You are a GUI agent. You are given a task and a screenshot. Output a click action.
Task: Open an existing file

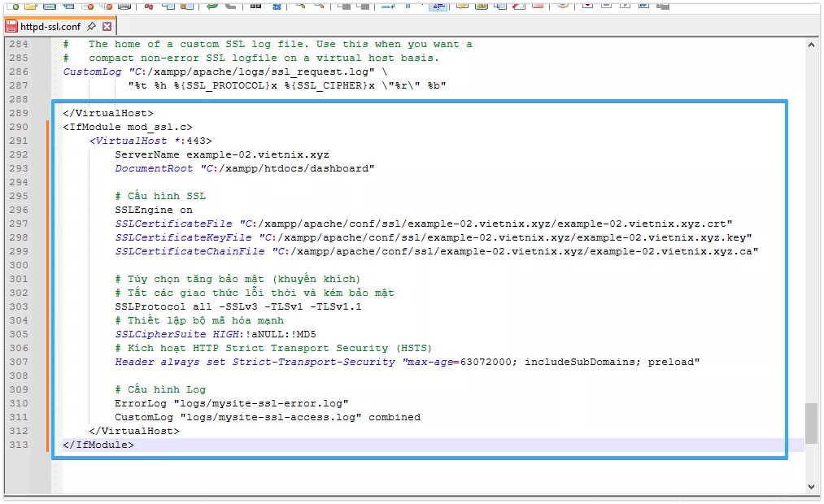click(31, 7)
